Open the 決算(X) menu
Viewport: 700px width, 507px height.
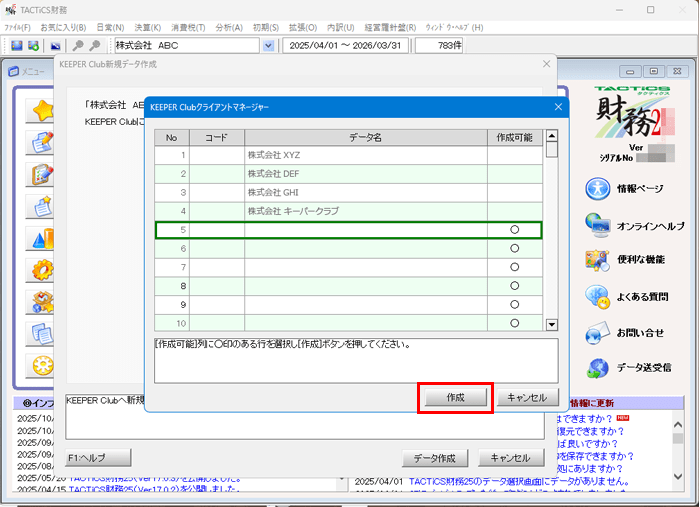[148, 27]
